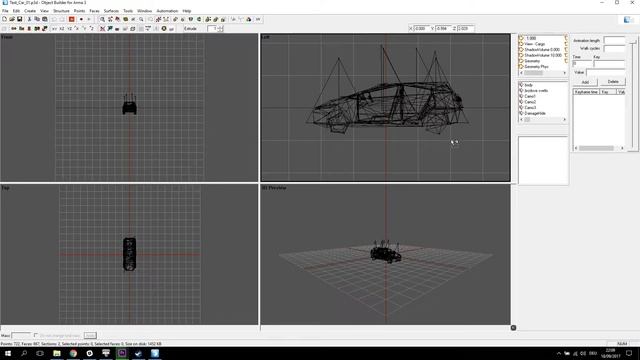Open the Surfaces menu
Screen dimensions: 640x360
coord(111,11)
